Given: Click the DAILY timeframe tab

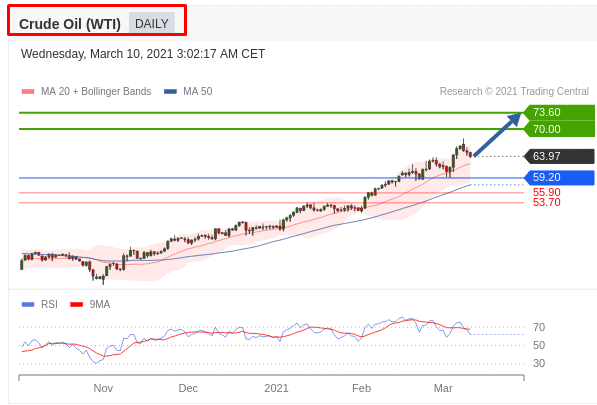Looking at the screenshot, I should pyautogui.click(x=152, y=24).
